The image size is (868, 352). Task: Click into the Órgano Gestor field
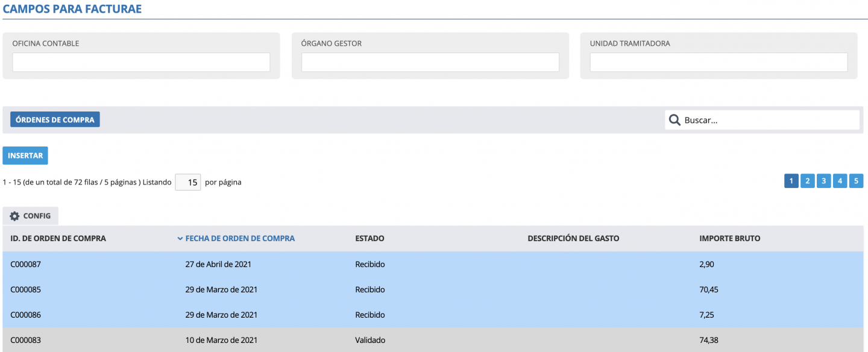(x=430, y=62)
